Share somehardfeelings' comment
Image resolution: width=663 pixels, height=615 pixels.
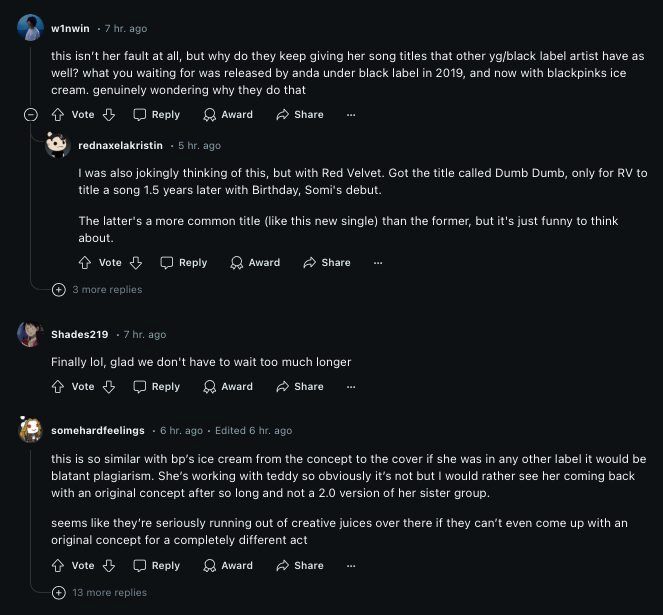[x=300, y=566]
